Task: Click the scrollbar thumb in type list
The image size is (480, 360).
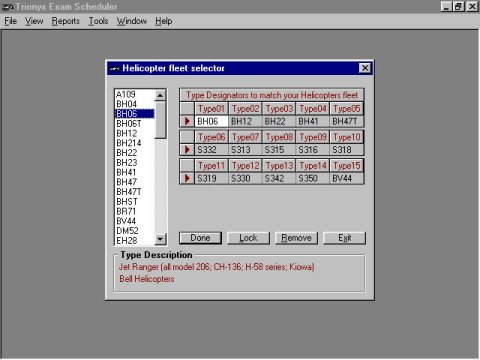Action: coord(160,120)
